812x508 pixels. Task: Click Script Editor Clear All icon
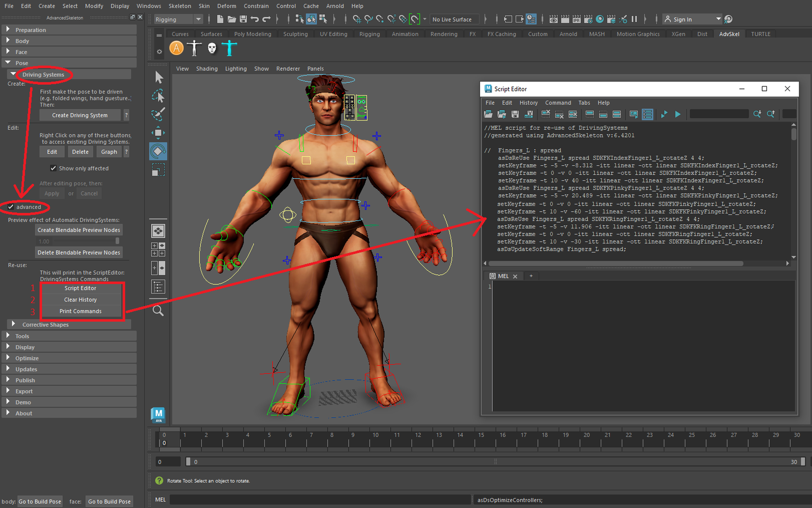click(573, 114)
